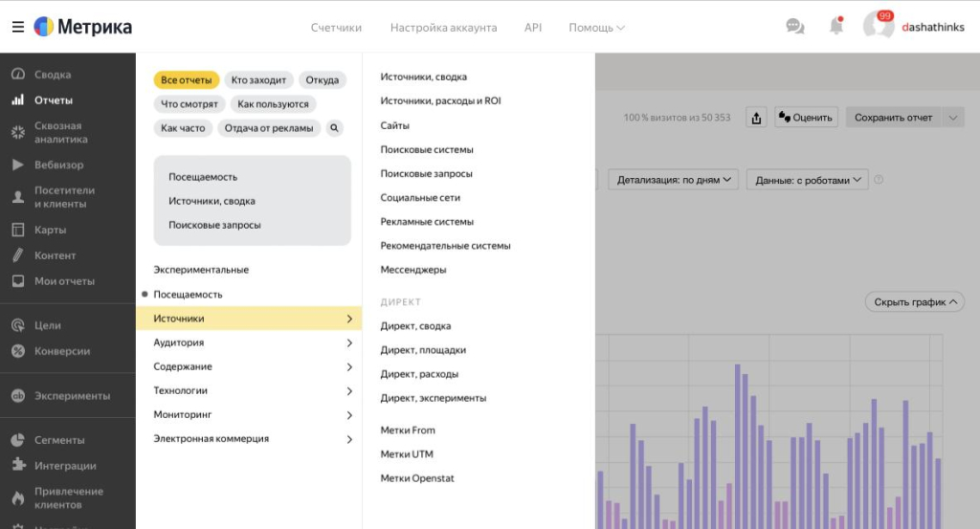Click the export share icon button
Image resolution: width=980 pixels, height=529 pixels.
tap(756, 118)
